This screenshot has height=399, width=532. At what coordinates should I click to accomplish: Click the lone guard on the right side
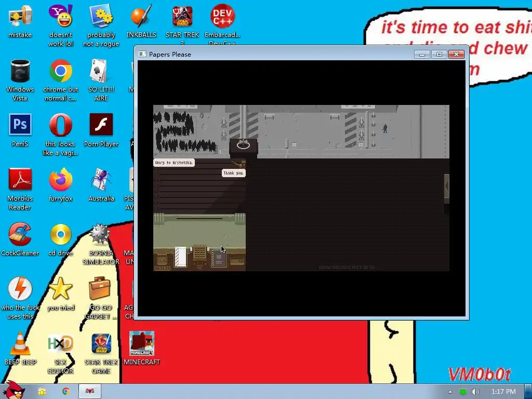tap(385, 128)
